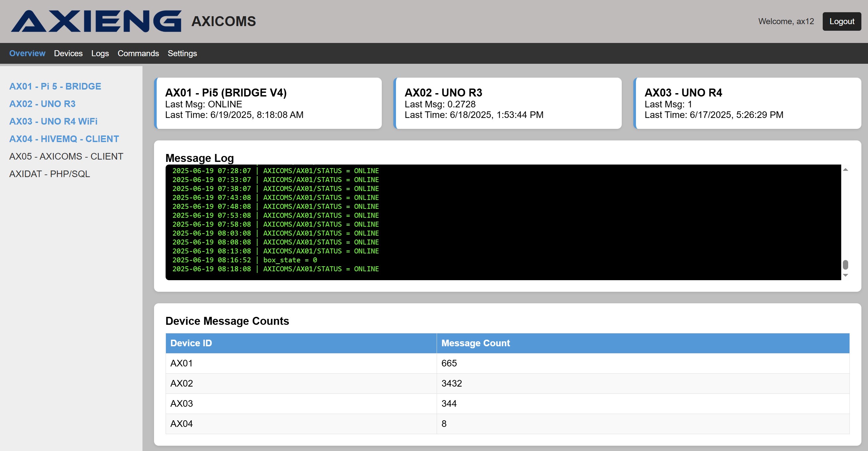The width and height of the screenshot is (868, 451).
Task: Select AX05 - AXICOMS - CLIENT
Action: [66, 156]
